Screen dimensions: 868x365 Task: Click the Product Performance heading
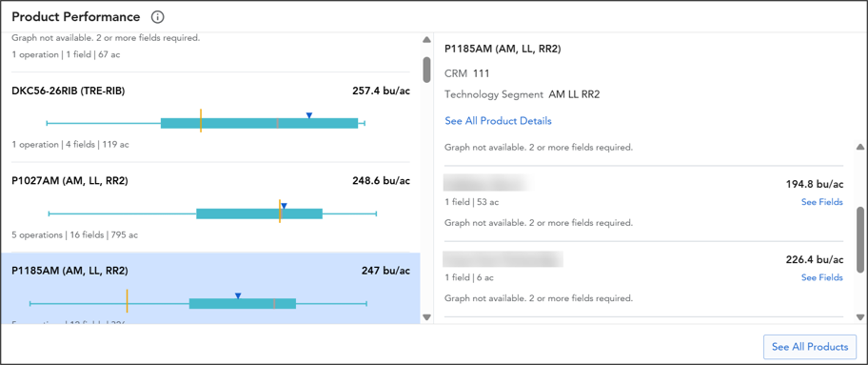point(76,17)
